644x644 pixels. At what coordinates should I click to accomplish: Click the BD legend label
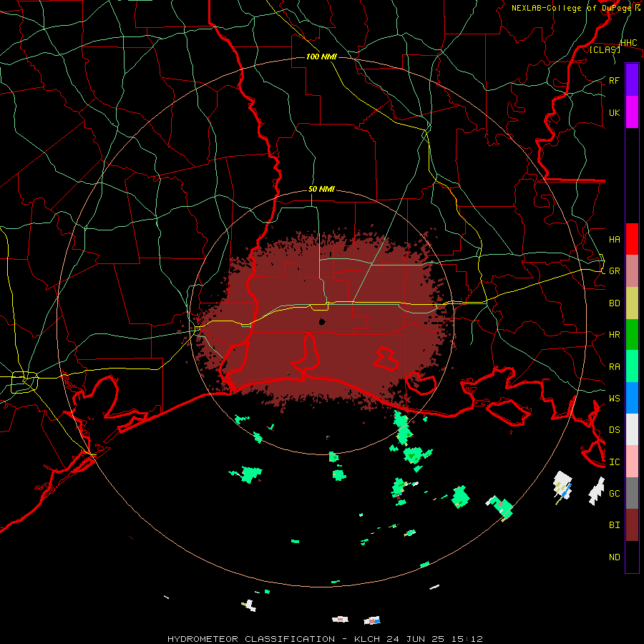click(x=615, y=303)
